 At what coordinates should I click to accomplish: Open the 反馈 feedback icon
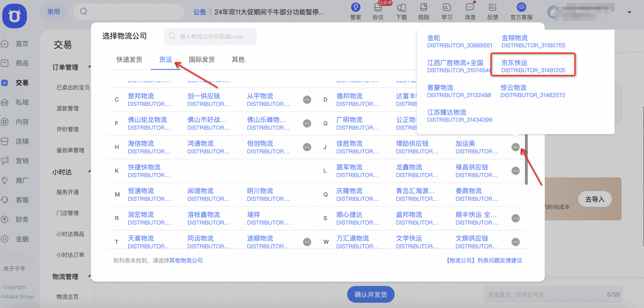(492, 11)
